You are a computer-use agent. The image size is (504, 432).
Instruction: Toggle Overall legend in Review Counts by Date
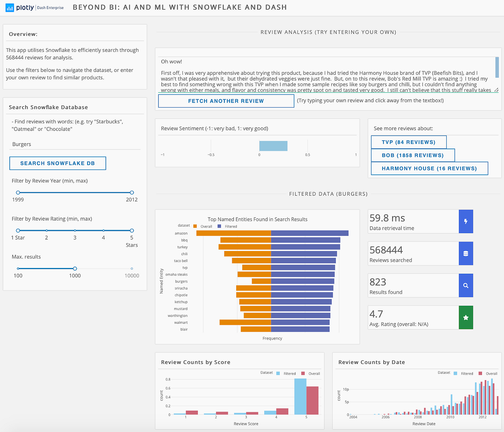point(488,374)
